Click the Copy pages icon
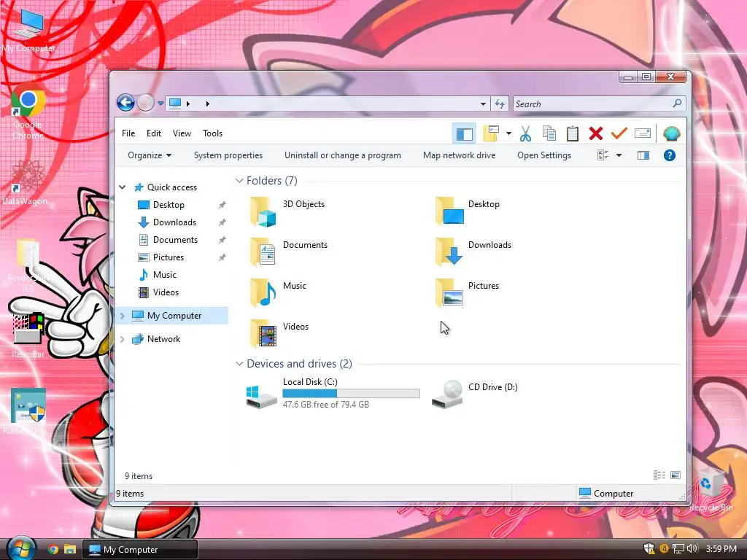Viewport: 747px width, 560px height. 549,133
